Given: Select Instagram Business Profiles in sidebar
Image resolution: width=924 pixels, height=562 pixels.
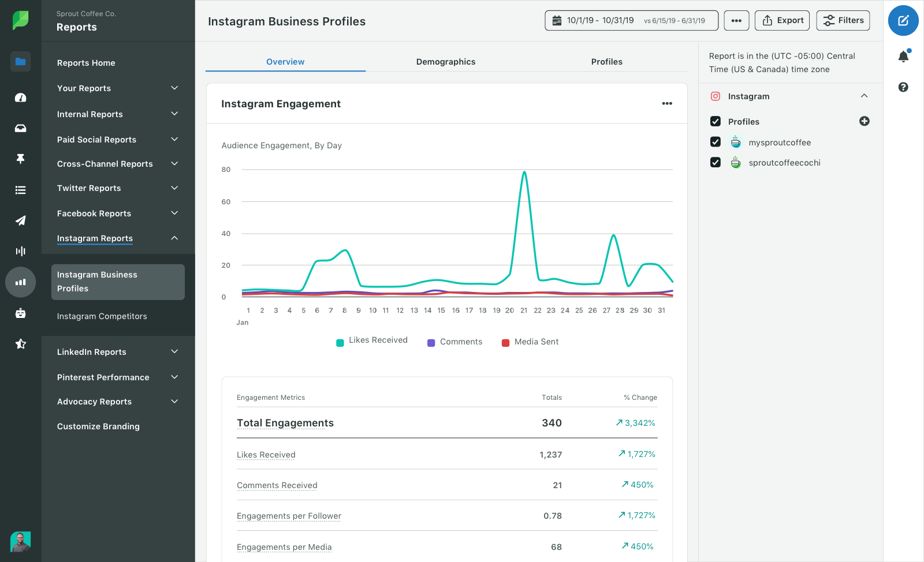Looking at the screenshot, I should click(118, 282).
